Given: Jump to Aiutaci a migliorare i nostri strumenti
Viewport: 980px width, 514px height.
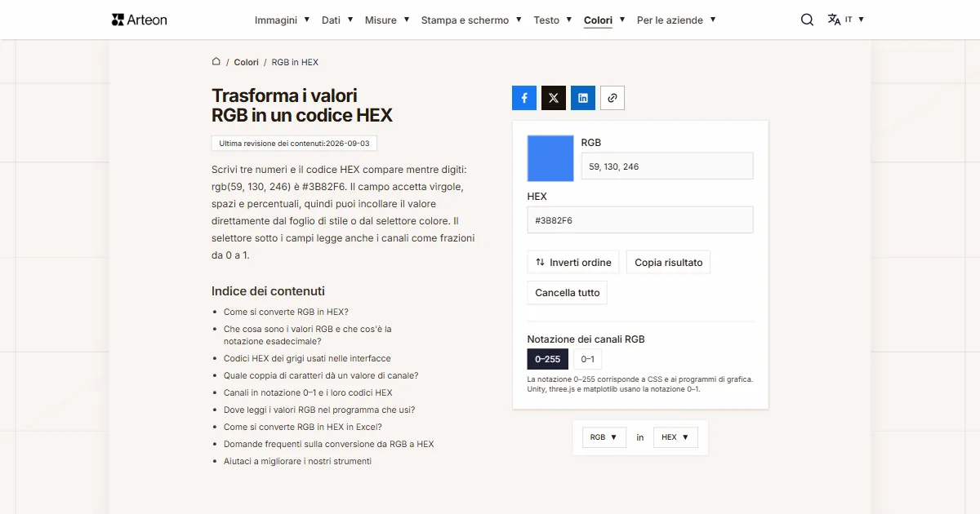Looking at the screenshot, I should click(x=297, y=461).
